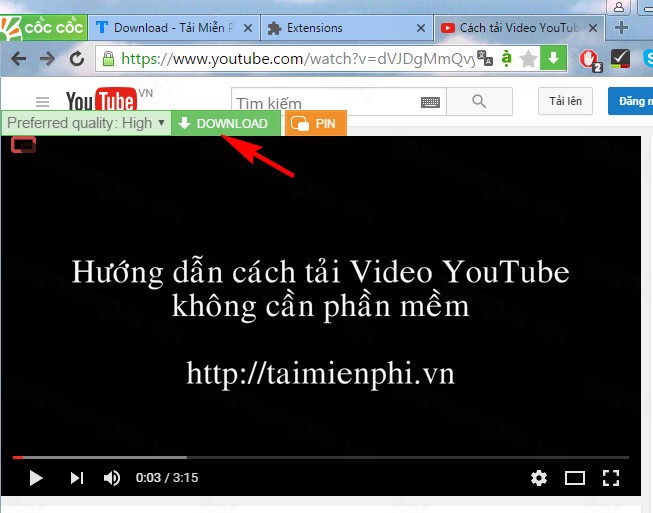Click the green padlock security icon
Image resolution: width=653 pixels, height=513 pixels.
(108, 59)
